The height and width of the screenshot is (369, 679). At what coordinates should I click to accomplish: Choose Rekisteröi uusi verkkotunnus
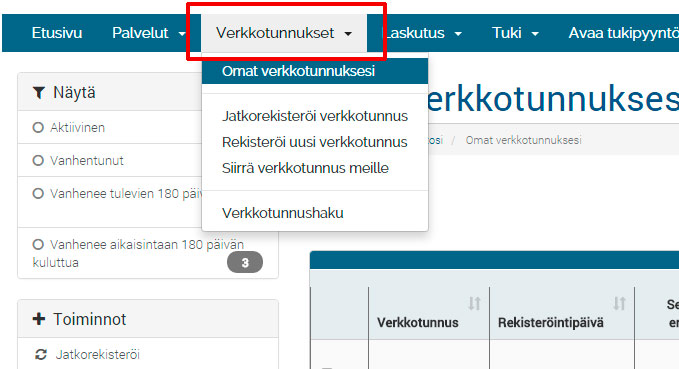pos(315,142)
